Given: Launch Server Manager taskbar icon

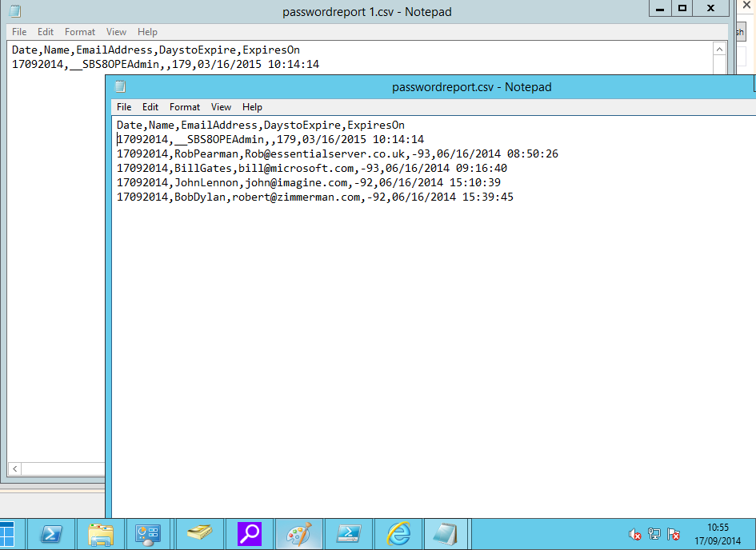Looking at the screenshot, I should (148, 534).
